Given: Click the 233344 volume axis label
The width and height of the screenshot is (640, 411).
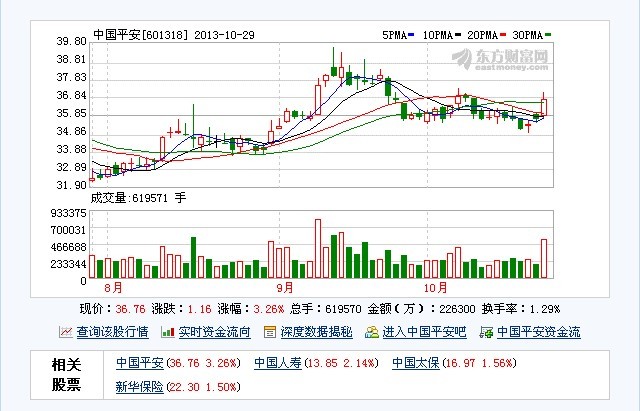Looking at the screenshot, I should [x=69, y=264].
